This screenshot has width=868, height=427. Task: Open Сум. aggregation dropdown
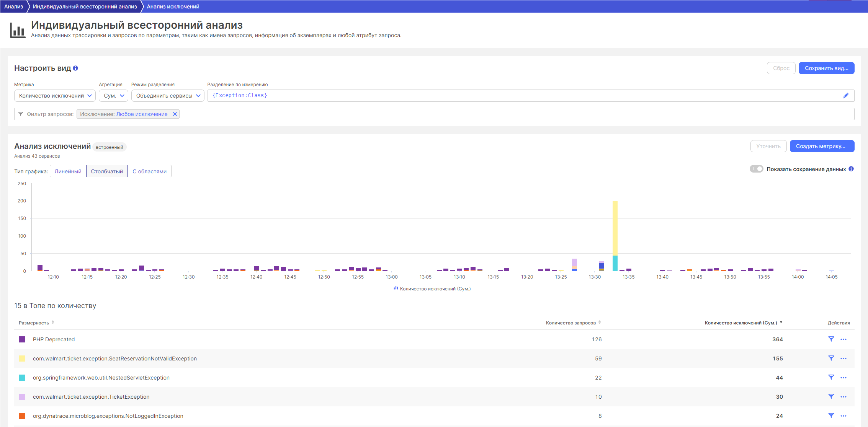click(x=114, y=96)
